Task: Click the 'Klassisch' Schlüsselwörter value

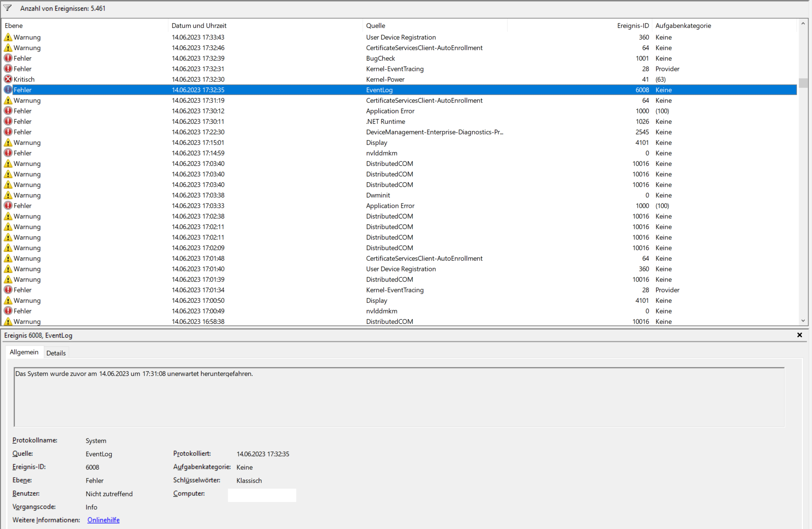Action: 249,480
